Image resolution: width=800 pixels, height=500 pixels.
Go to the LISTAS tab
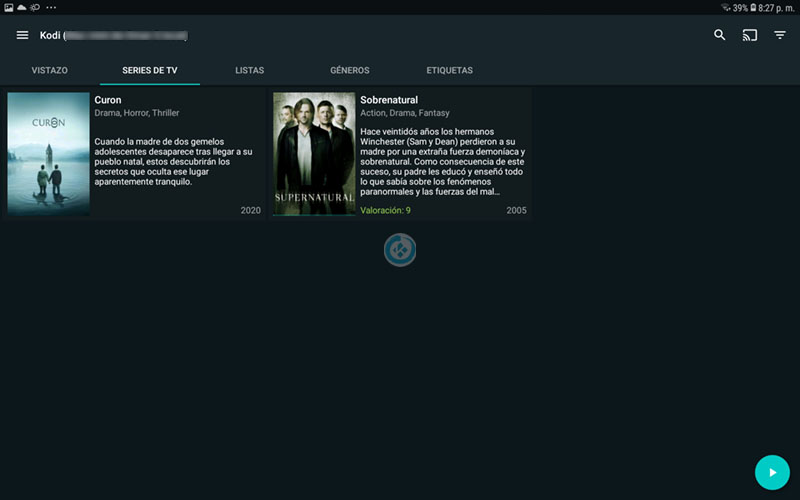(x=250, y=71)
